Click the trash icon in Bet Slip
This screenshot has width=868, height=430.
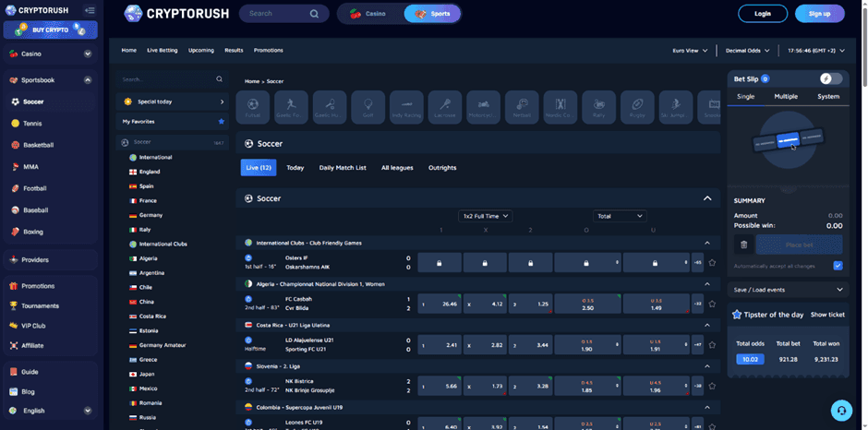[744, 245]
